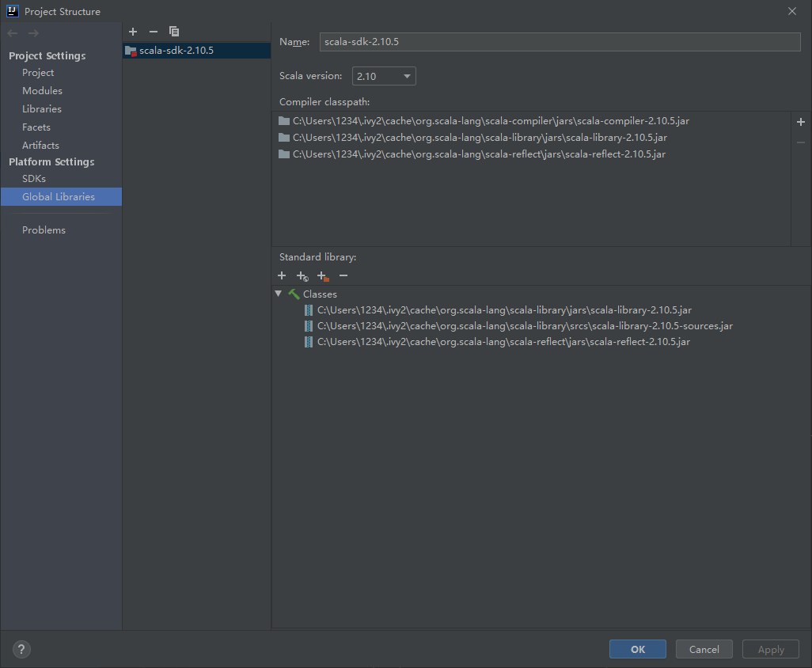Add a compiler classpath entry
Screen dimensions: 812x668
click(x=801, y=122)
